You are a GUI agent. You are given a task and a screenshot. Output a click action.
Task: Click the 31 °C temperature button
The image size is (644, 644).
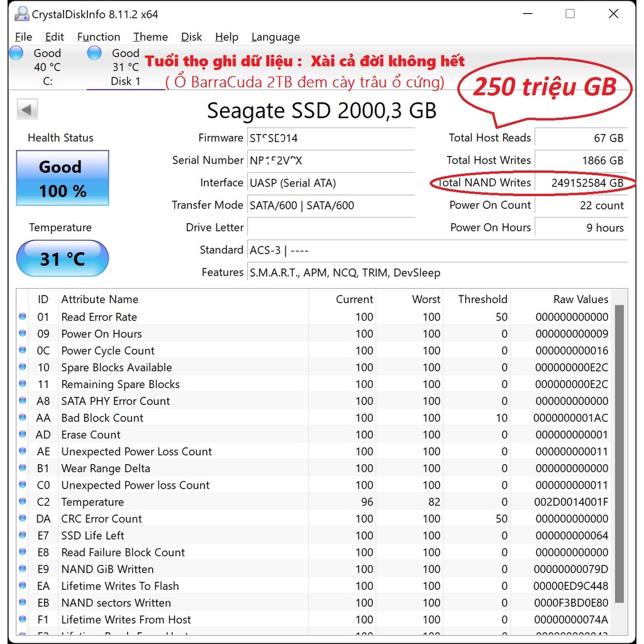pos(62,258)
